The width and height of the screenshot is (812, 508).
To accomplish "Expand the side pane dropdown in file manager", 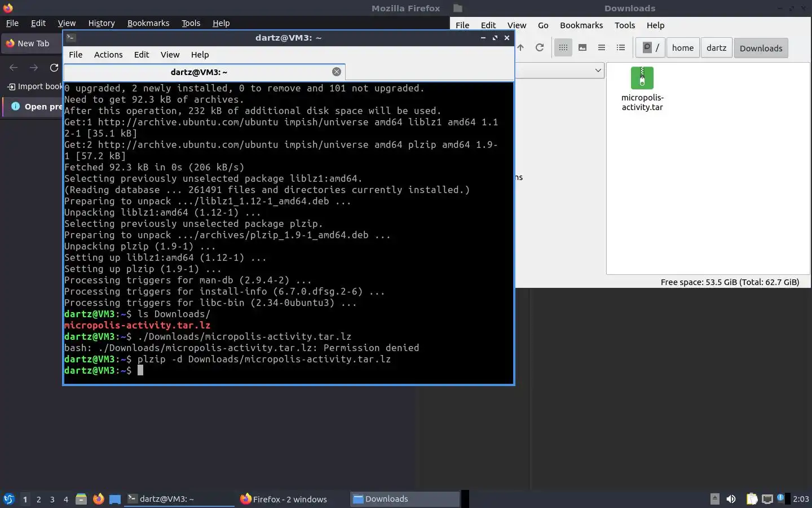I will pos(598,71).
